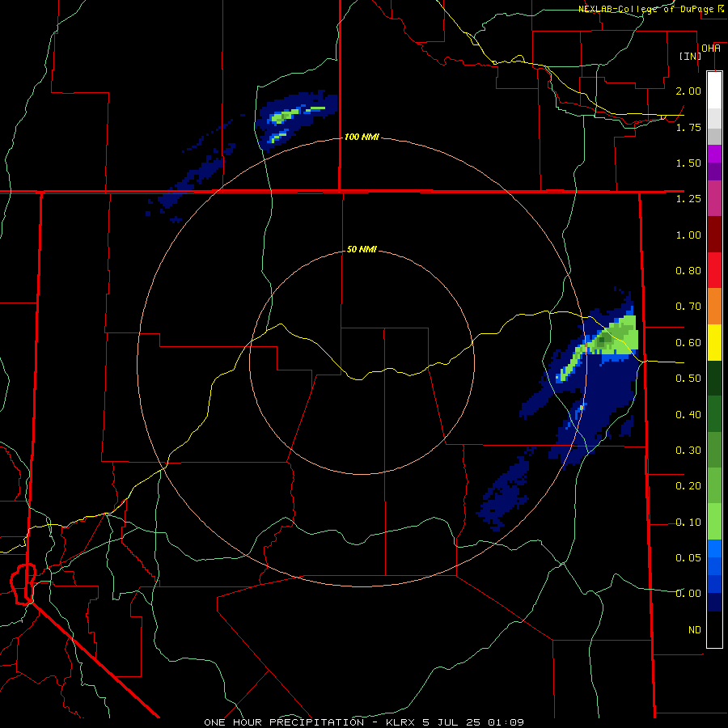728x728 pixels.
Task: Click the darkest green 0.50 legend swatch
Action: [714, 378]
